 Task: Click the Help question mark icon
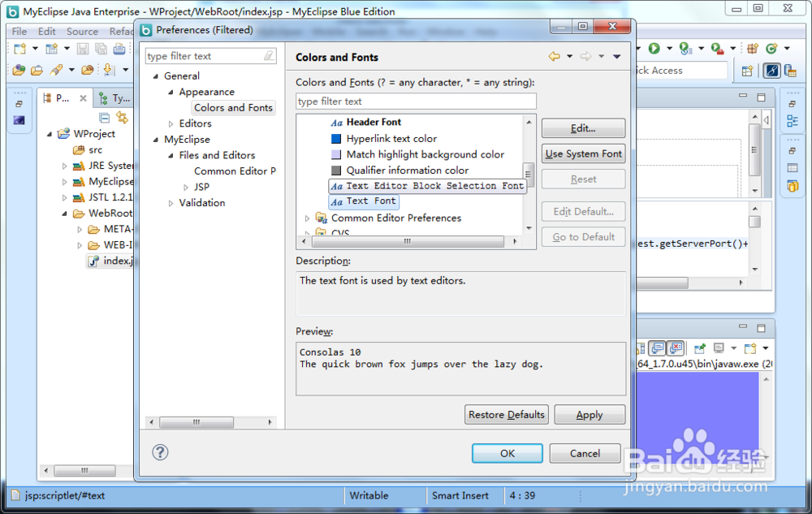(x=160, y=452)
